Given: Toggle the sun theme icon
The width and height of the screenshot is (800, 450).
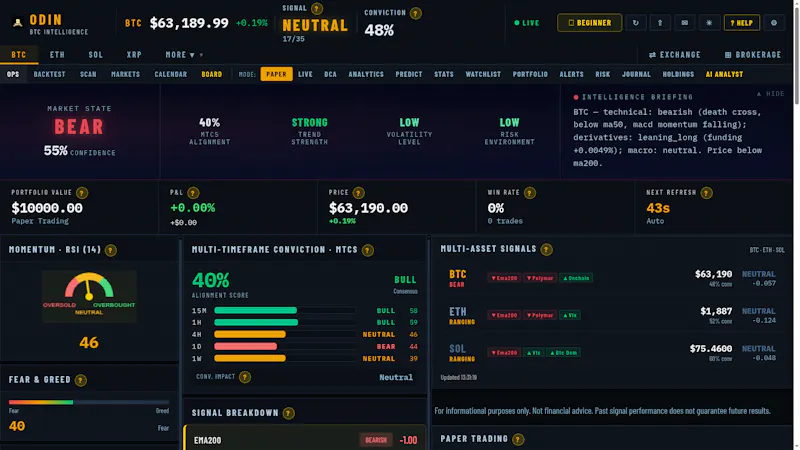Looking at the screenshot, I should (709, 22).
